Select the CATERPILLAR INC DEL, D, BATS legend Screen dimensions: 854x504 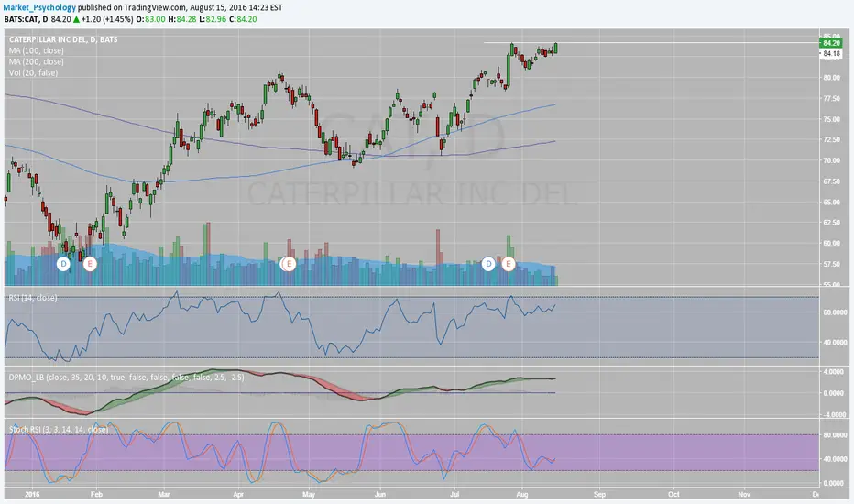coord(63,39)
